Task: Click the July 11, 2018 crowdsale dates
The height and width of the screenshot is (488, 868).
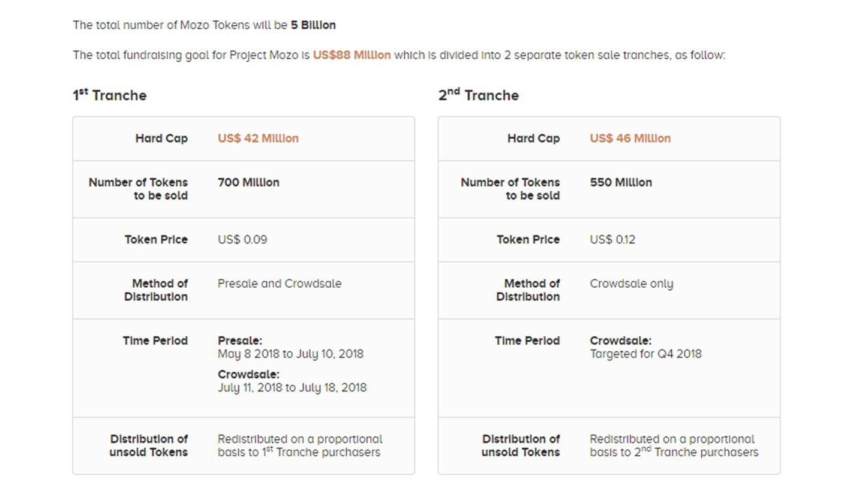Action: 292,387
